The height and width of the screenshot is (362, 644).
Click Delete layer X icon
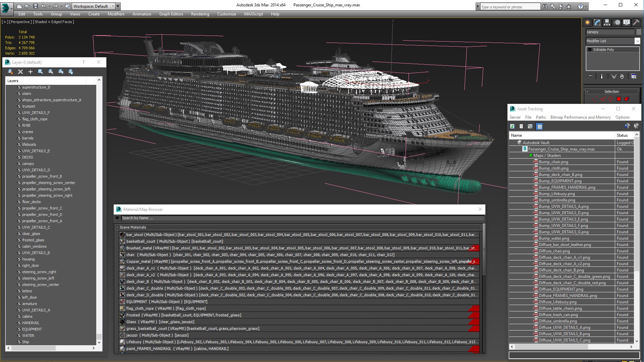(x=20, y=72)
